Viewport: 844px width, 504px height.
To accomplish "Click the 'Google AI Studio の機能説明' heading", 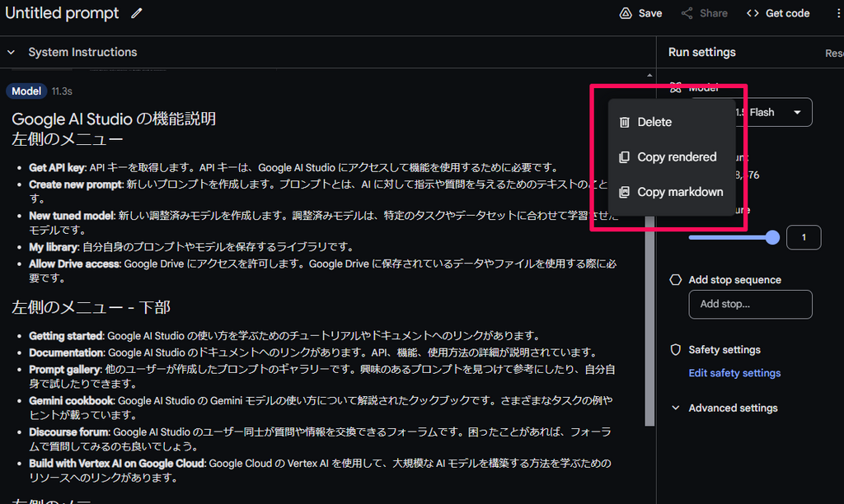I will (x=114, y=119).
